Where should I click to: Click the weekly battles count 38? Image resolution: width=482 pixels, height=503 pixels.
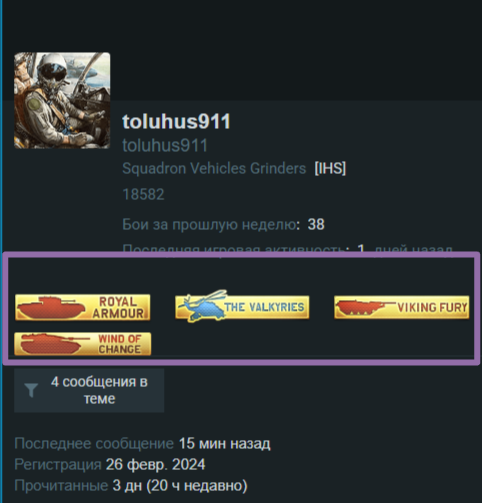tap(316, 224)
